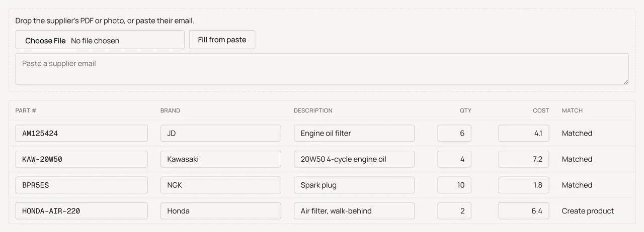Click the Choose File button
This screenshot has height=232, width=644.
(45, 40)
